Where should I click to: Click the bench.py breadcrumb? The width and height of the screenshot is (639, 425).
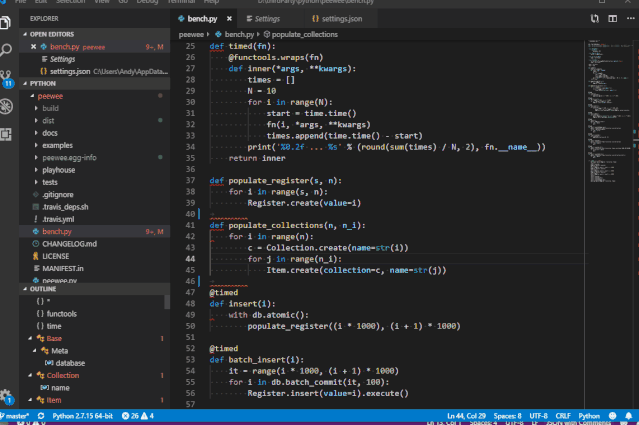pos(239,34)
